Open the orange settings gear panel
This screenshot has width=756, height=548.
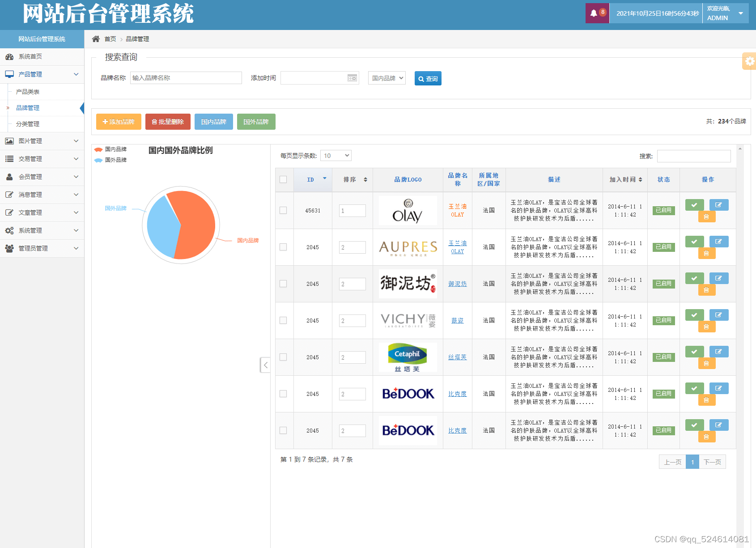click(x=750, y=61)
